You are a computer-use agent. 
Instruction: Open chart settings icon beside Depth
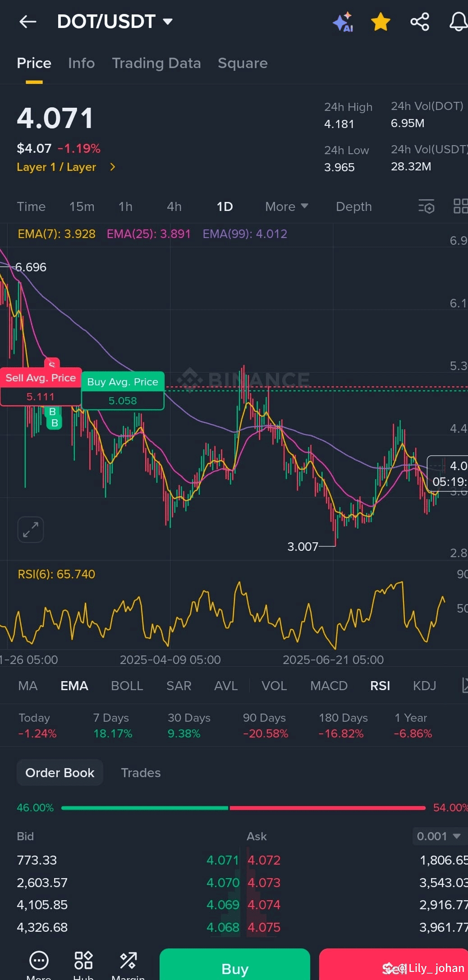tap(426, 206)
